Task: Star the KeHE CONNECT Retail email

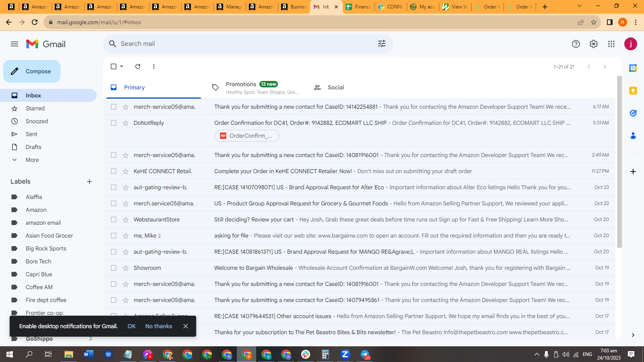Action: [x=126, y=171]
